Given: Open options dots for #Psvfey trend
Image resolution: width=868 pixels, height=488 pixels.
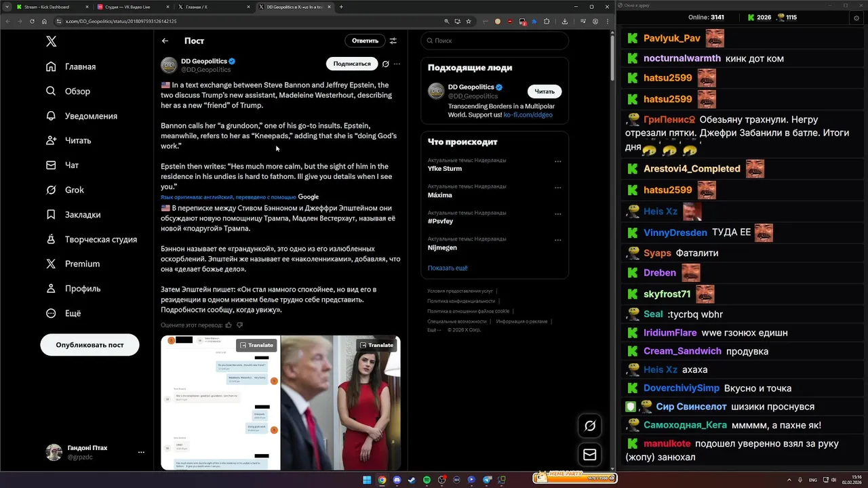Looking at the screenshot, I should 558,214.
